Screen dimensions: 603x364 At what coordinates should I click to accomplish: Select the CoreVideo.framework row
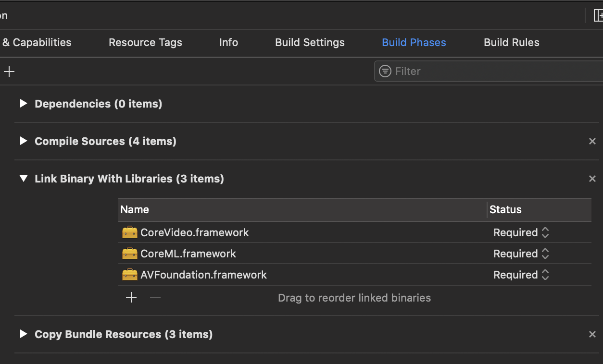(355, 232)
